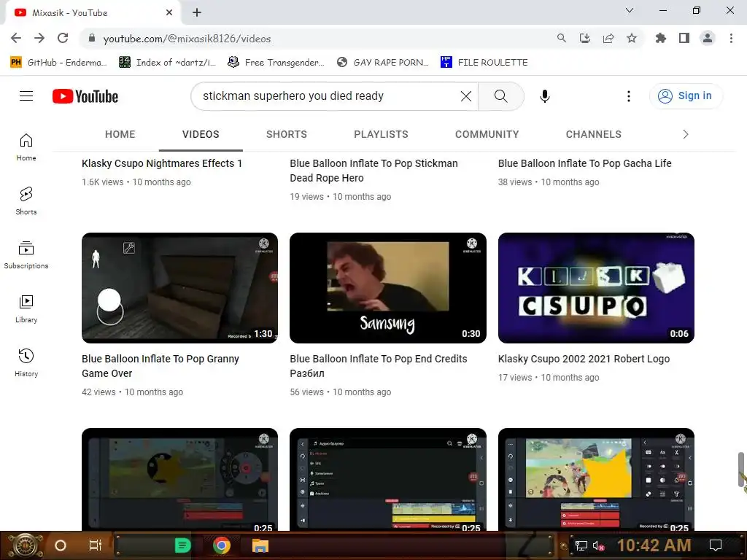This screenshot has height=560, width=747.
Task: Share this page using the share icon
Action: pyautogui.click(x=608, y=38)
